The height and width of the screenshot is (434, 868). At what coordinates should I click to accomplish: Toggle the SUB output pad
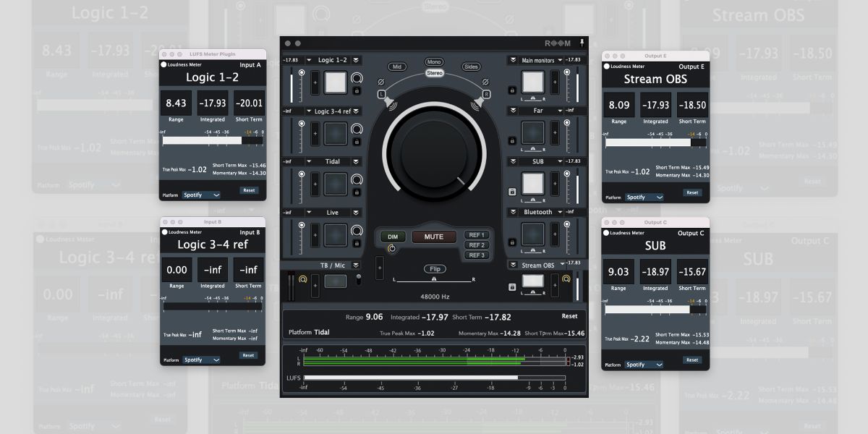(532, 184)
